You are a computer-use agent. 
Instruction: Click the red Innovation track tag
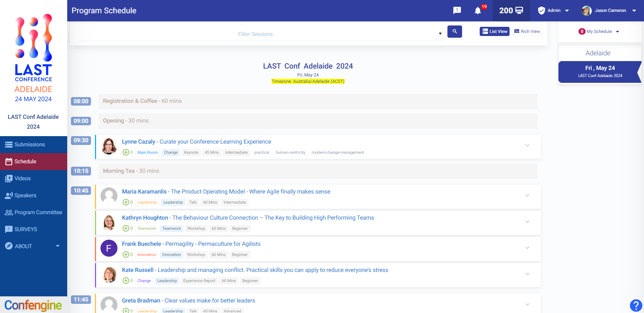[147, 255]
